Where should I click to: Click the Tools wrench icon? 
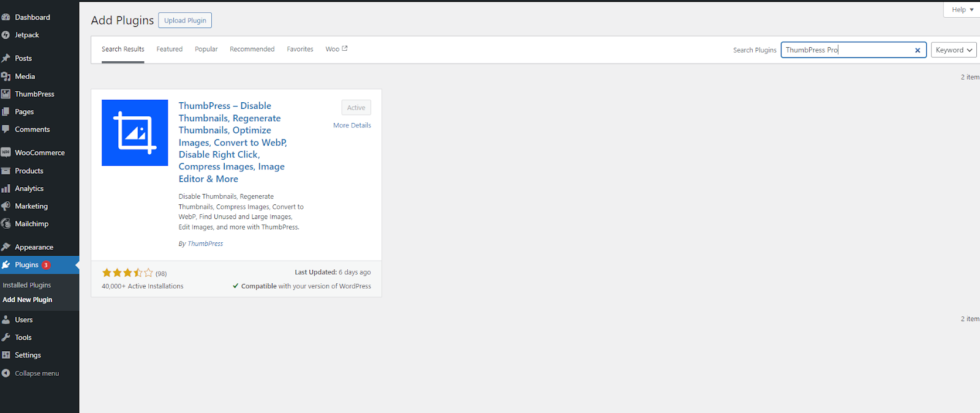tap(6, 338)
